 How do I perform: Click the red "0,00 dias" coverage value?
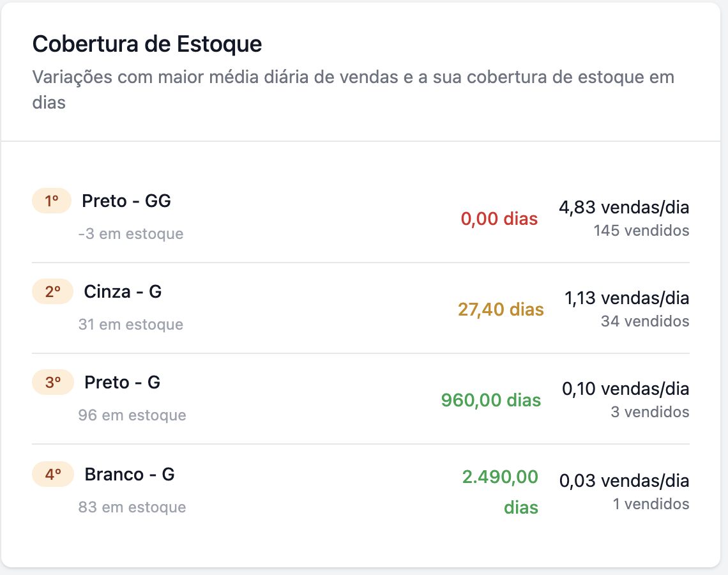[x=499, y=219]
